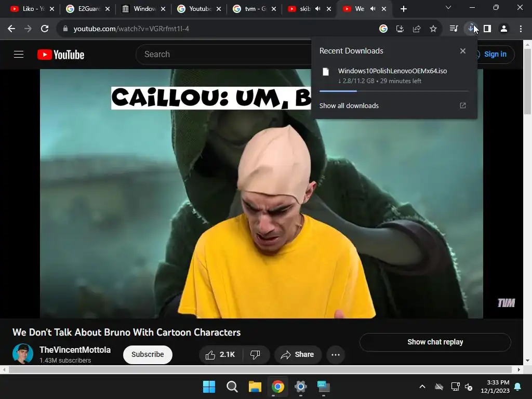Viewport: 532px width, 399px height.
Task: Show hidden system tray icons
Action: 422,387
